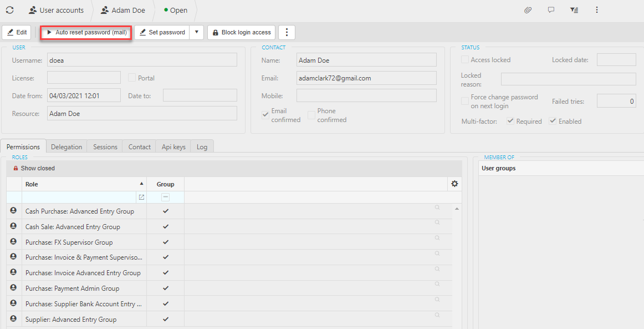Click the Set password button

pyautogui.click(x=162, y=32)
